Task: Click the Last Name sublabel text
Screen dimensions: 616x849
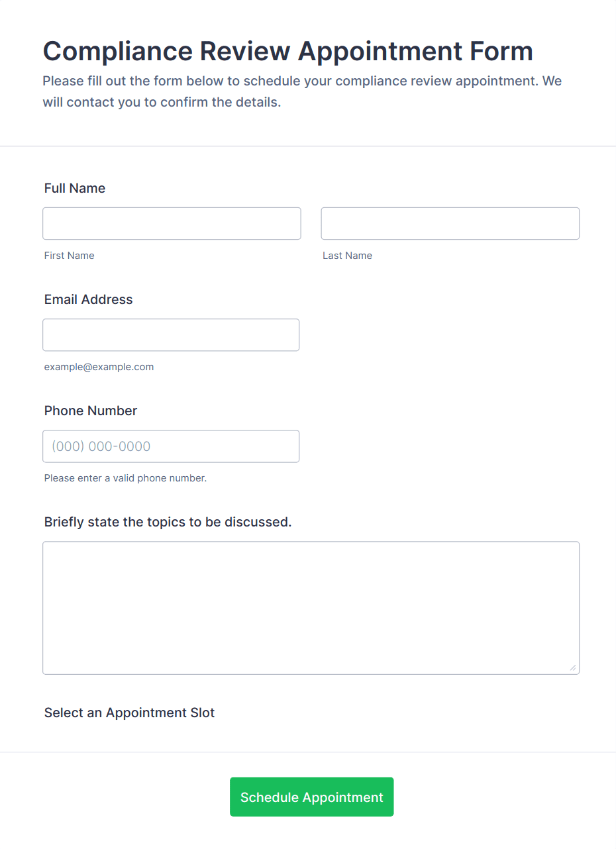Action: (348, 256)
